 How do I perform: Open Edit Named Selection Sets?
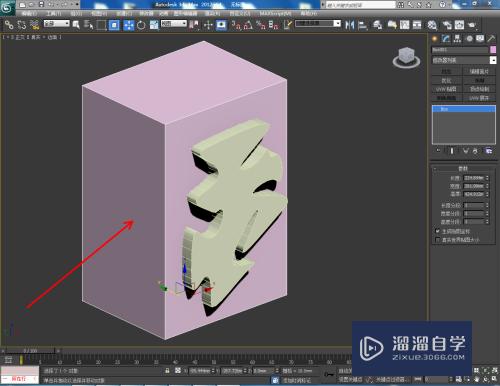click(x=288, y=25)
